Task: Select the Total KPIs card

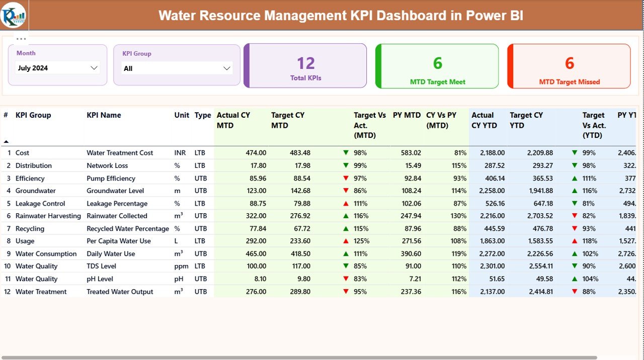Action: pos(304,65)
